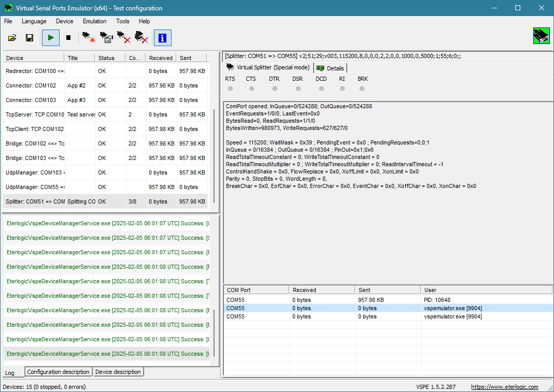Open the Configuration description tab

(58, 372)
